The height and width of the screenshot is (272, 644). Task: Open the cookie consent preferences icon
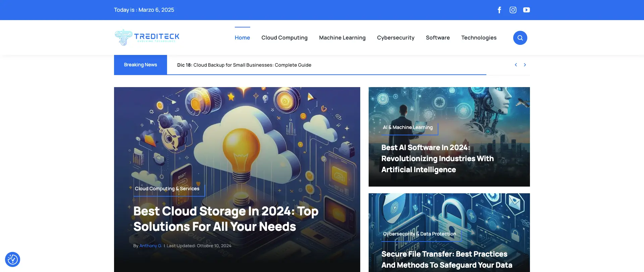[12, 259]
